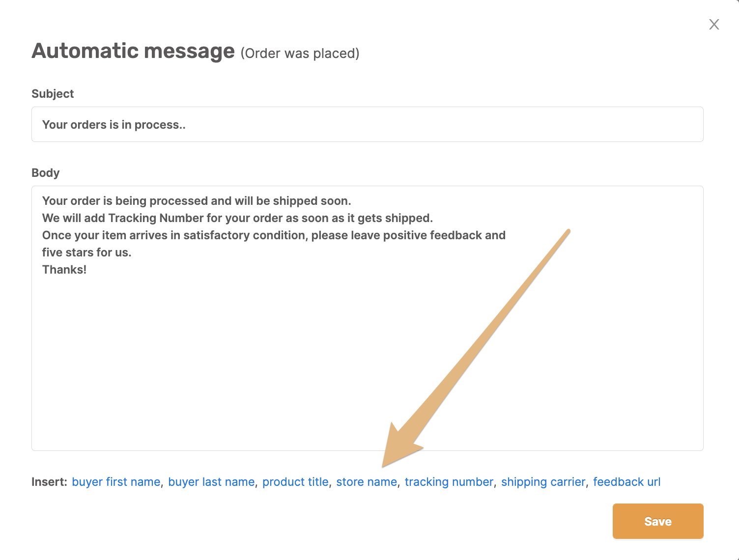This screenshot has width=739, height=560.
Task: Place cursor on 'five stars for us' line
Action: tap(87, 252)
